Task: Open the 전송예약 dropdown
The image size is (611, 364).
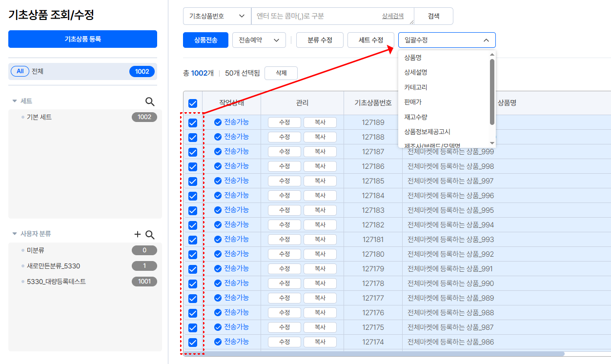Action: pyautogui.click(x=259, y=40)
